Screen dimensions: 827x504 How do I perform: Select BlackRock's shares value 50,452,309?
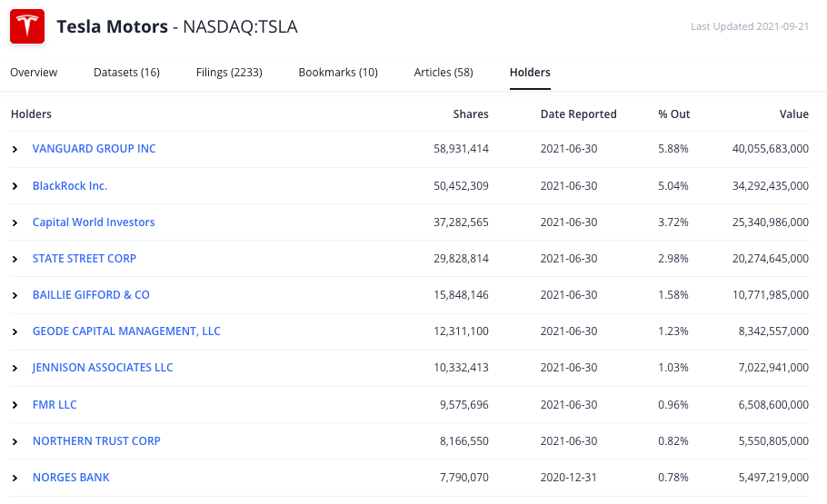coord(461,185)
